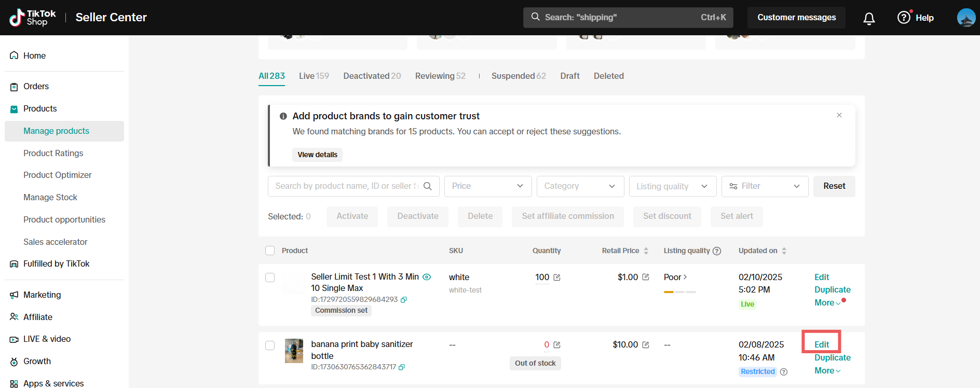Screen dimensions: 980x388
Task: Copy the Seller Limit Test product ID
Action: 404,300
